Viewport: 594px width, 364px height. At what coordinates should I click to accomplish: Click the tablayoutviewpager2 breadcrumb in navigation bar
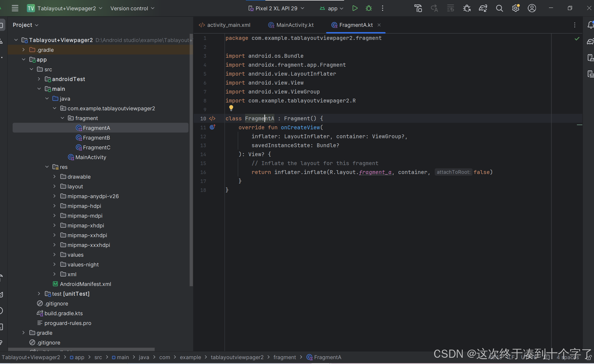(x=237, y=357)
